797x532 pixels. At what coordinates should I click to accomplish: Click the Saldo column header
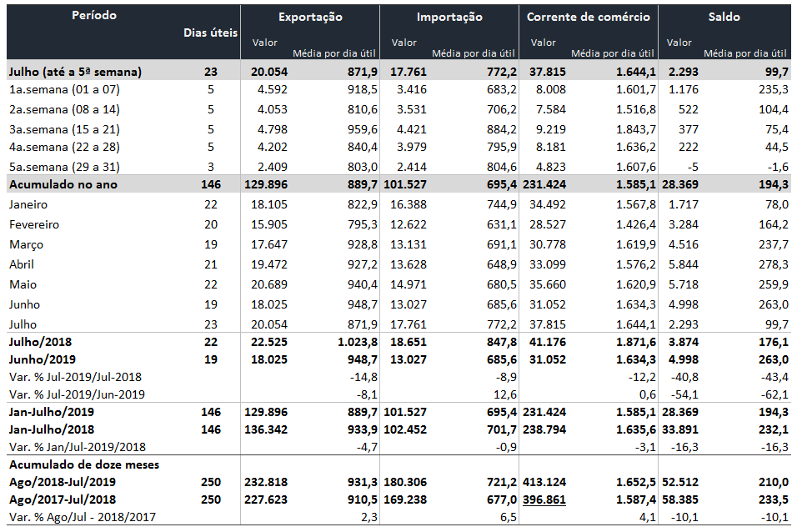click(x=725, y=17)
